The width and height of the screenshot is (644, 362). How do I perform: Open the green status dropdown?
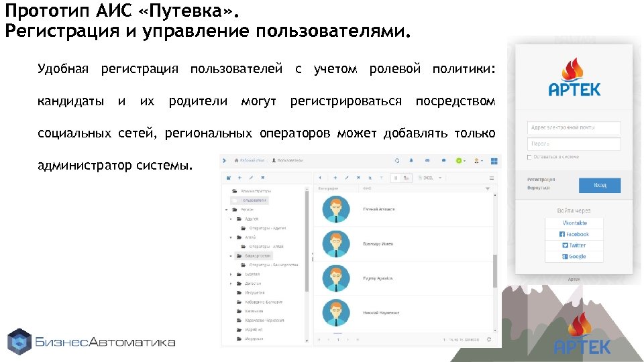tap(460, 161)
